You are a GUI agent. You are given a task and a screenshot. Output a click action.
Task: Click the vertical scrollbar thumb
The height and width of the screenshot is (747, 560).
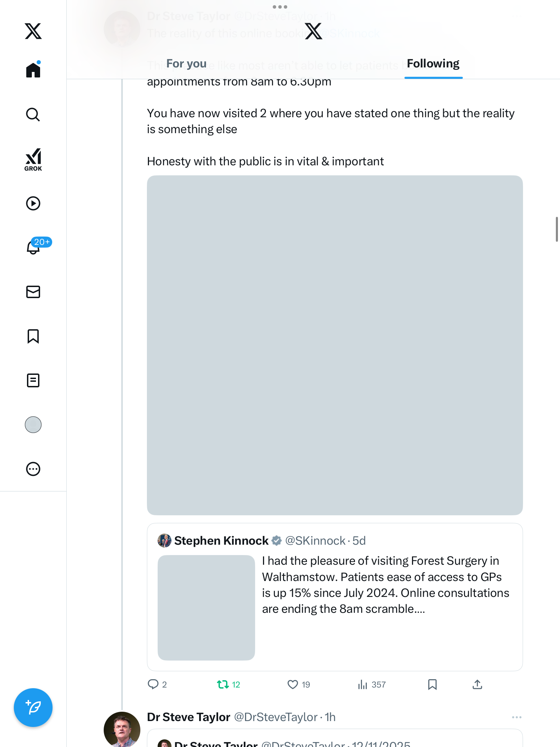click(x=557, y=229)
